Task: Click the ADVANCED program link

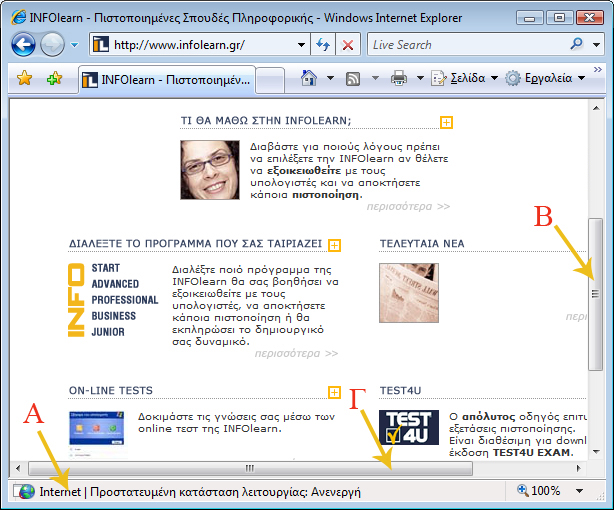Action: tap(115, 284)
